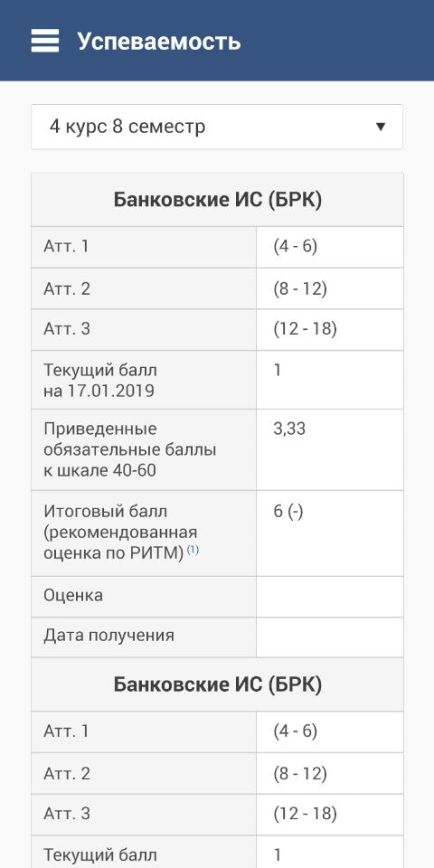The height and width of the screenshot is (868, 434).
Task: Tap the 'Успеваемость' header title
Action: pos(159,42)
